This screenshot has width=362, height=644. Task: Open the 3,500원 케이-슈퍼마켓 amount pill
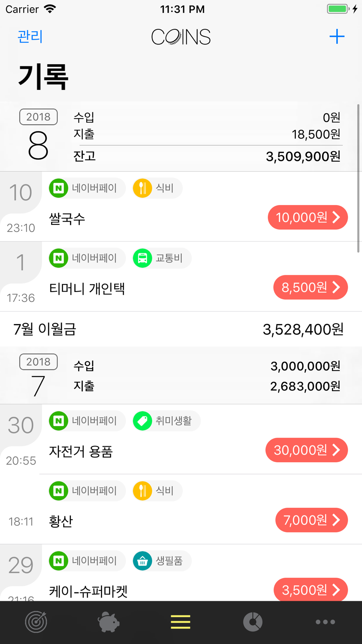(x=311, y=590)
